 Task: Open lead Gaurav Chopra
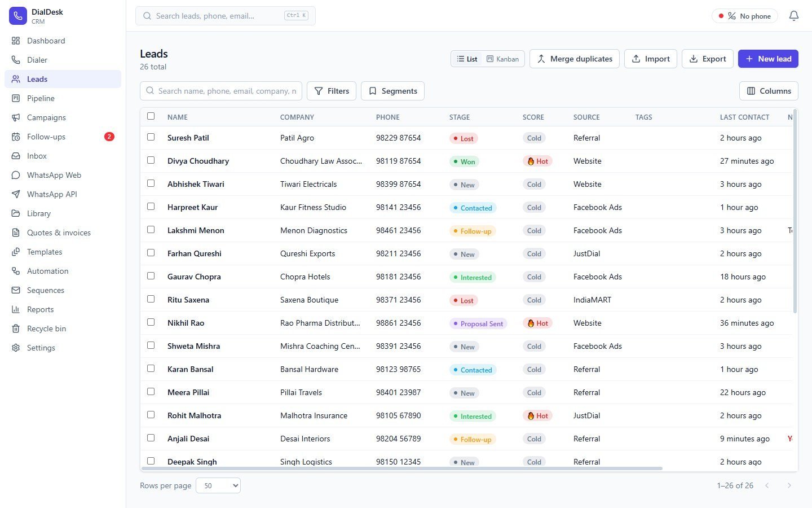[194, 277]
